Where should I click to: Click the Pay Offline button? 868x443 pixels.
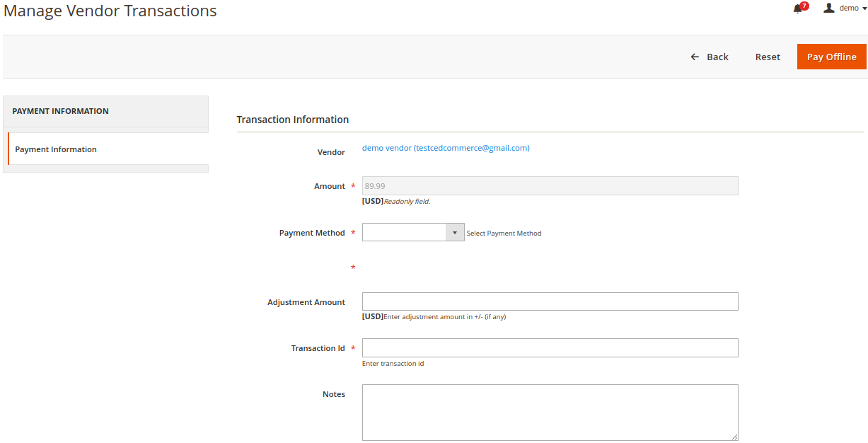coord(831,57)
